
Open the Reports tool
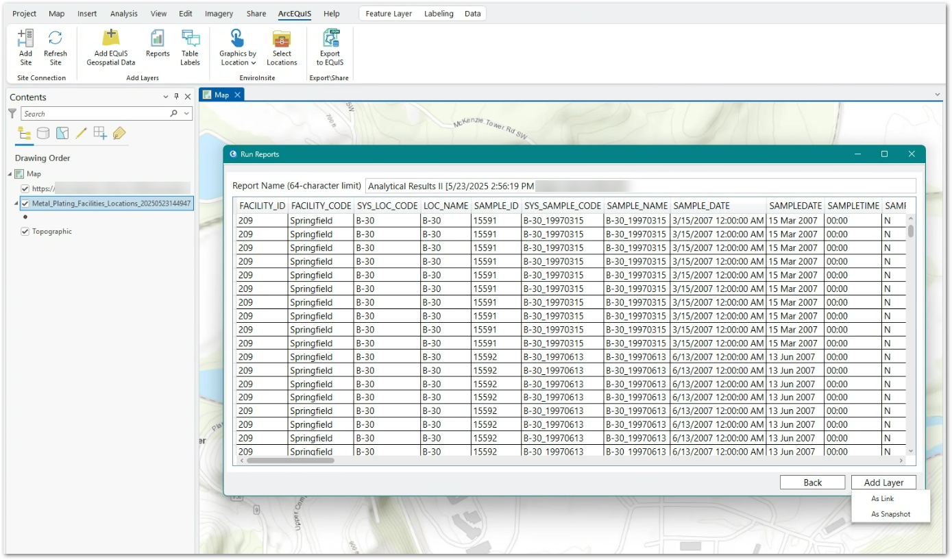pyautogui.click(x=157, y=48)
